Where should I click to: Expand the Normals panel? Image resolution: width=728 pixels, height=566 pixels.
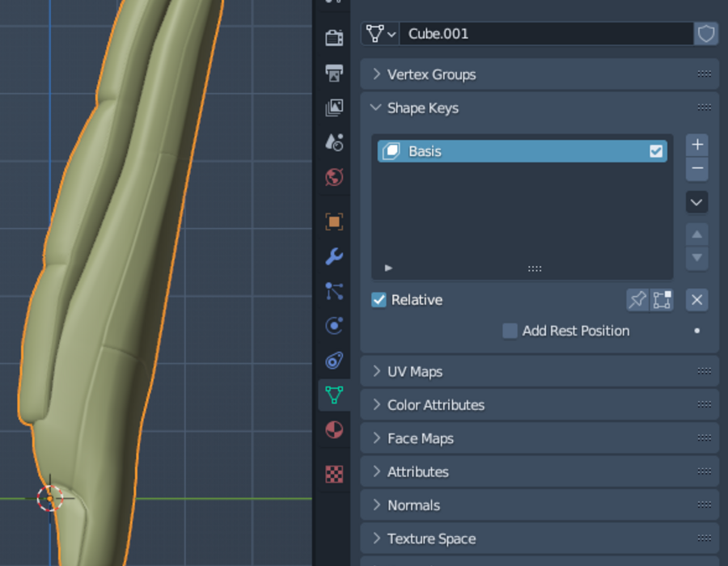tap(540, 505)
